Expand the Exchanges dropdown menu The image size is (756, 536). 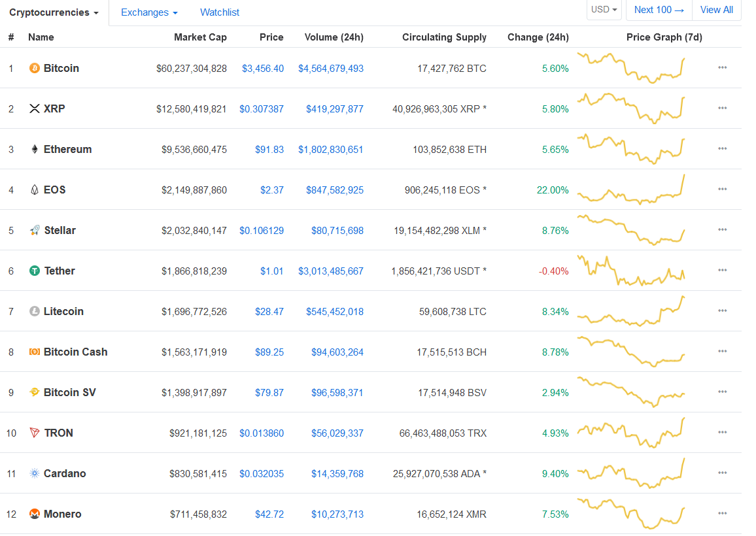(x=149, y=12)
